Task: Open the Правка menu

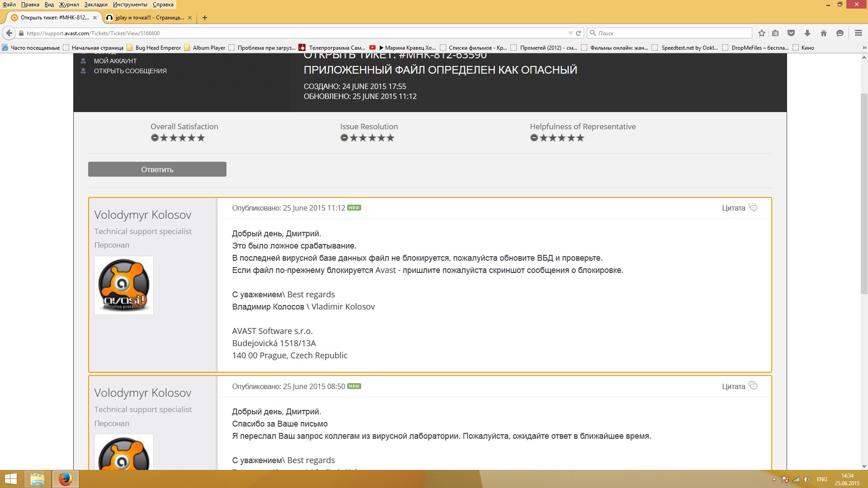Action: click(30, 5)
